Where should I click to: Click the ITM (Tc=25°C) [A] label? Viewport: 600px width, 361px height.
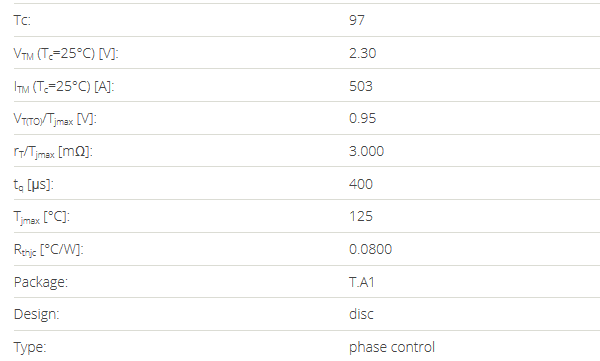click(64, 87)
